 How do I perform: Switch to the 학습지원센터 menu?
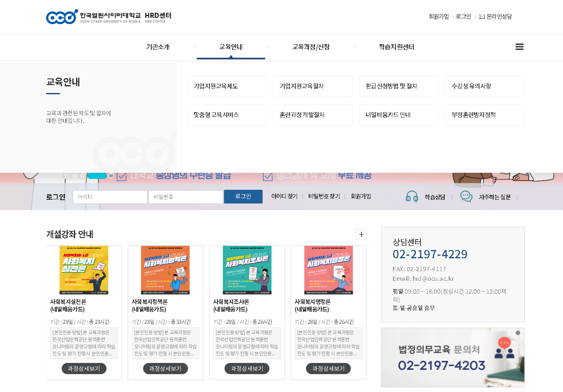[x=396, y=47]
